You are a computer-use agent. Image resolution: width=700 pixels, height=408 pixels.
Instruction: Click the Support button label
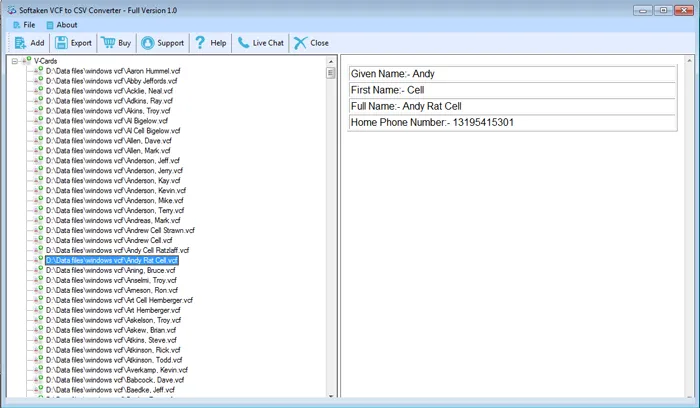171,43
